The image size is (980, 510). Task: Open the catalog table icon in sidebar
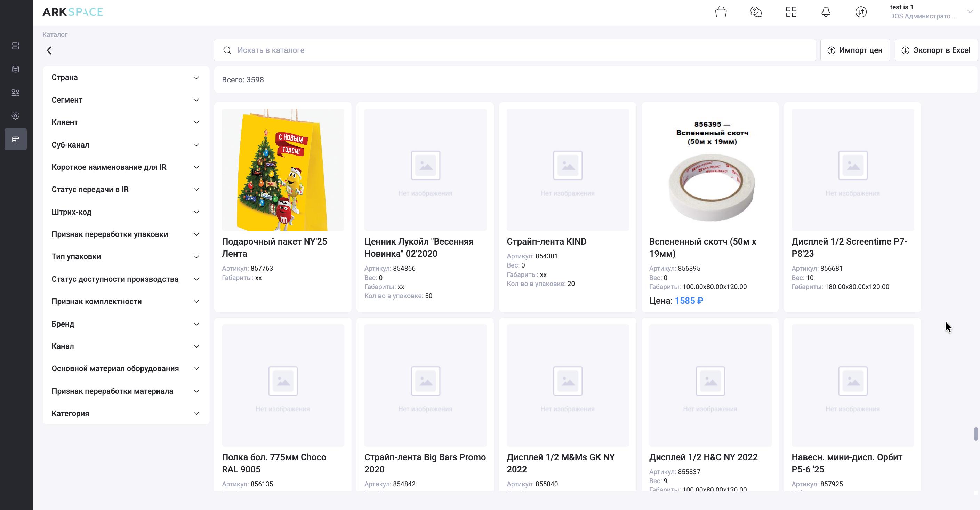16,139
